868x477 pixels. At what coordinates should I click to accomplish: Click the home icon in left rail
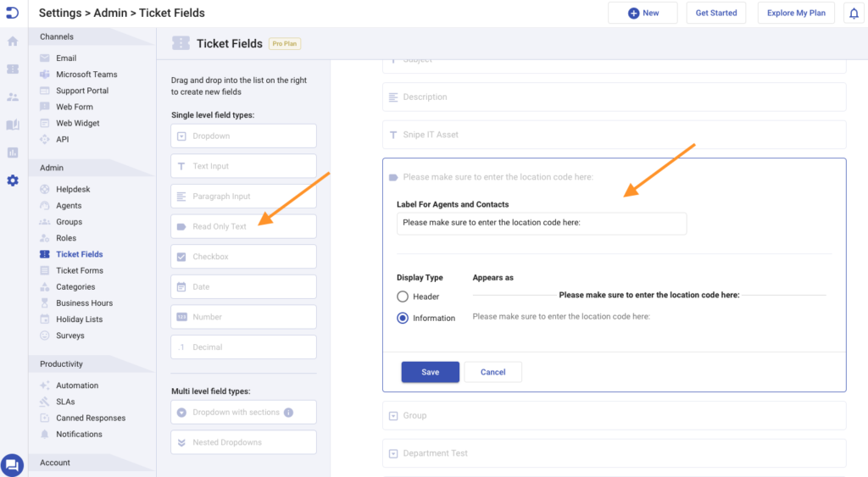pyautogui.click(x=13, y=42)
